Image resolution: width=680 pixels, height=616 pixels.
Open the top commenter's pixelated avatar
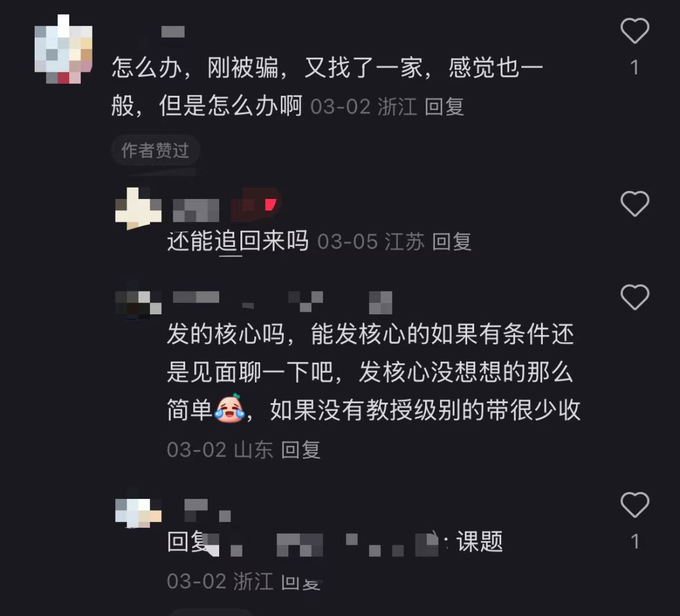pyautogui.click(x=64, y=49)
